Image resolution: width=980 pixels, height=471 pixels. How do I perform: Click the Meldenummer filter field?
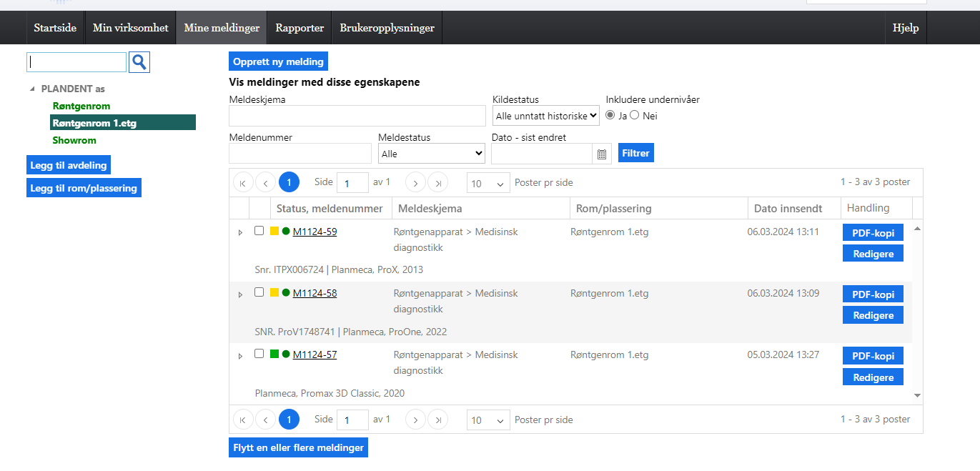(300, 154)
